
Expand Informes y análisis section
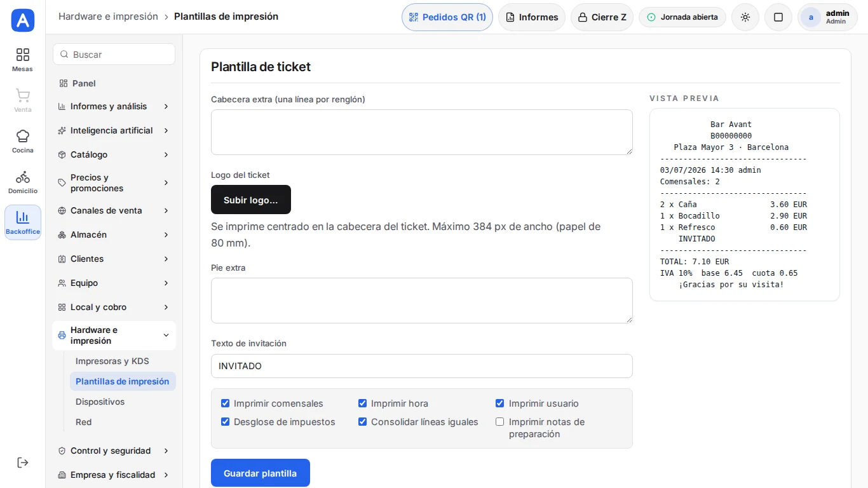114,106
